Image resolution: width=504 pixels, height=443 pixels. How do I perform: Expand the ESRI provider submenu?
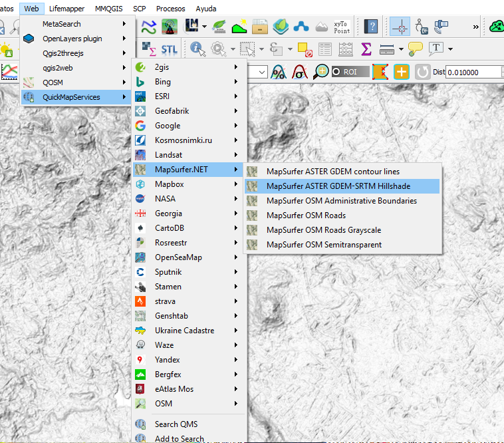click(x=189, y=96)
